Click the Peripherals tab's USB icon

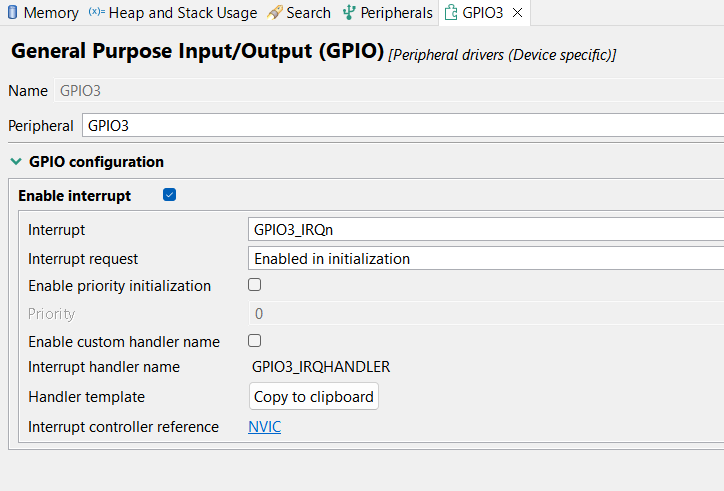[x=349, y=13]
